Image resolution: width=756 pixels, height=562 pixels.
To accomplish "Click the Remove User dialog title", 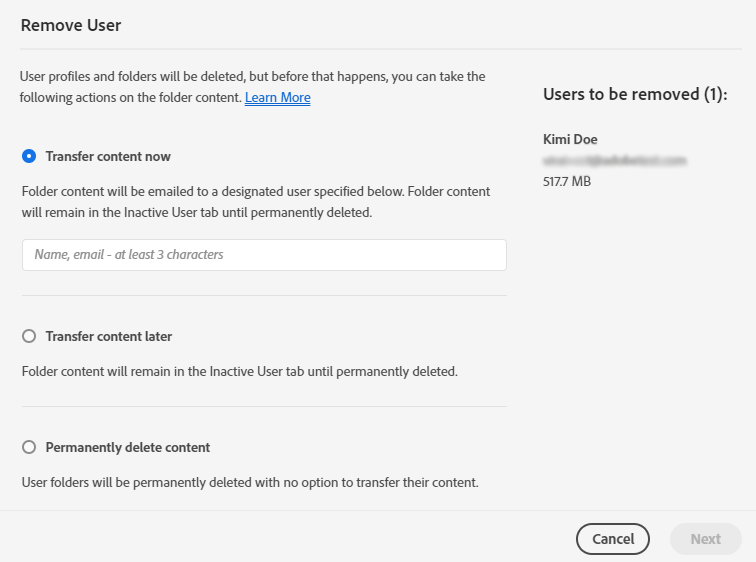I will (71, 25).
